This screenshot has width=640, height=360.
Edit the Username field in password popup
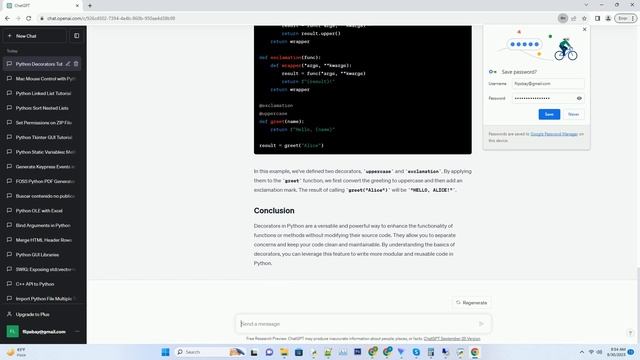(x=548, y=84)
